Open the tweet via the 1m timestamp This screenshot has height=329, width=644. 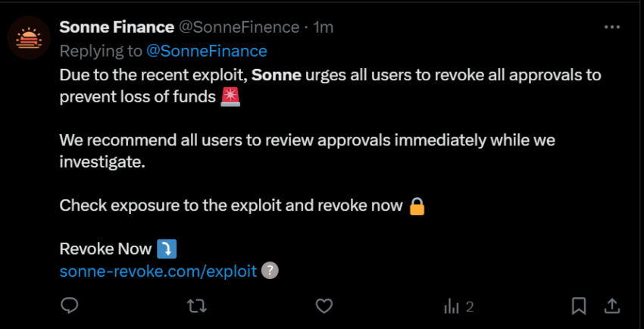(324, 27)
